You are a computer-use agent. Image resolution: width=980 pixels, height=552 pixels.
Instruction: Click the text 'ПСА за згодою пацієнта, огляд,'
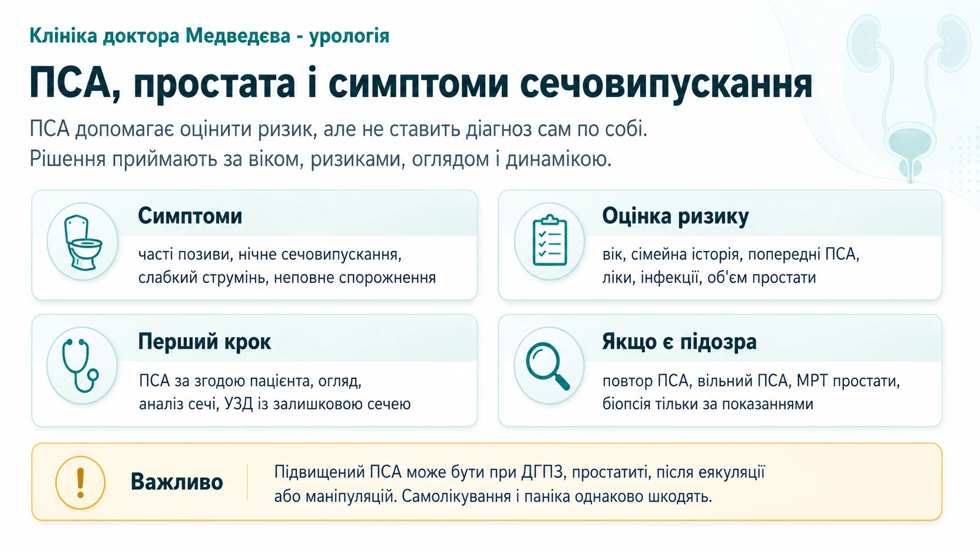(250, 381)
